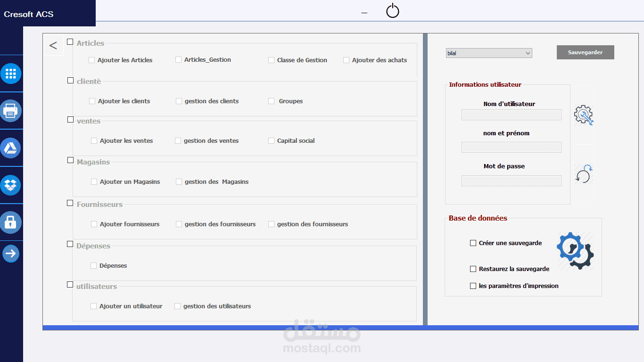Minimize the window with dash button

[x=364, y=13]
